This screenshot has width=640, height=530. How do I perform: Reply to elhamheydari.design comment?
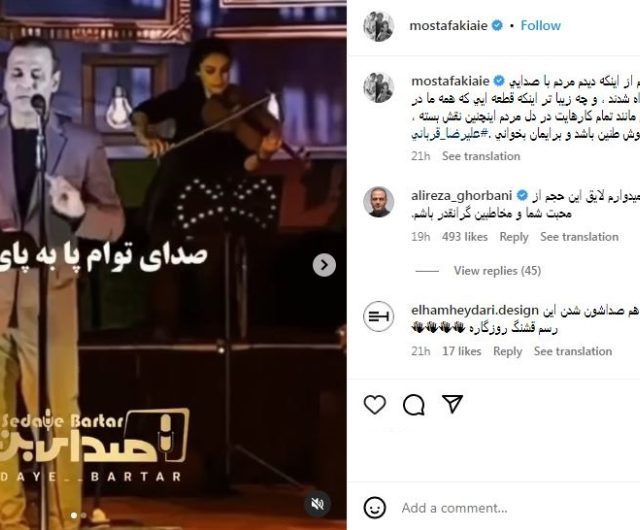pyautogui.click(x=507, y=351)
